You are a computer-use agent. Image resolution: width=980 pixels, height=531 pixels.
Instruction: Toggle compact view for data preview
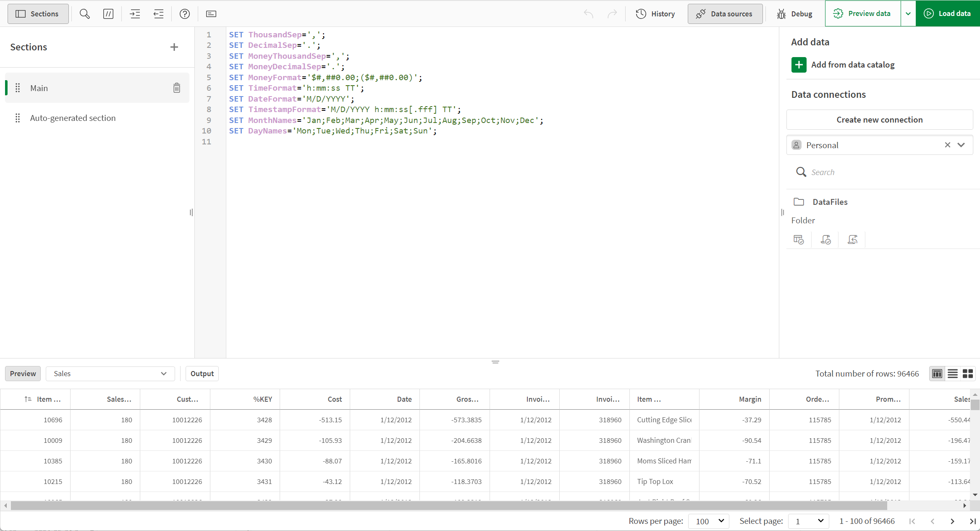pos(952,374)
